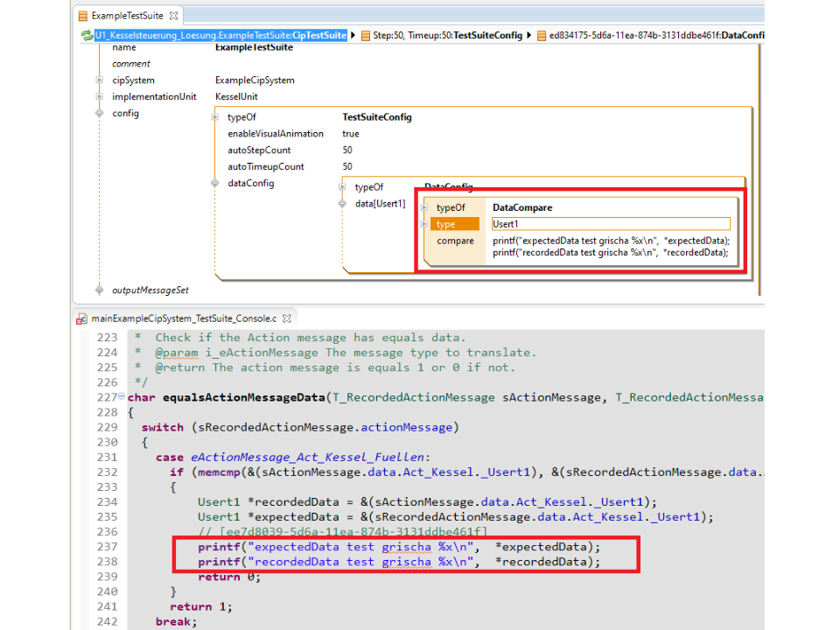Viewport: 840px width, 630px height.
Task: Click the DataConfig breadcrumb icon
Action: click(542, 35)
